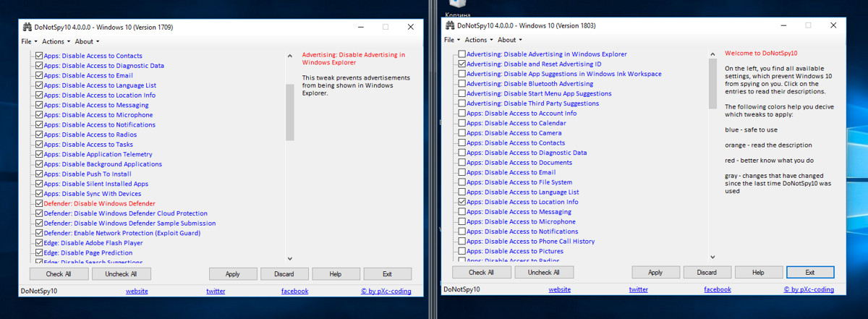Click Discard in the Version 1803 window
The width and height of the screenshot is (868, 319).
click(707, 273)
